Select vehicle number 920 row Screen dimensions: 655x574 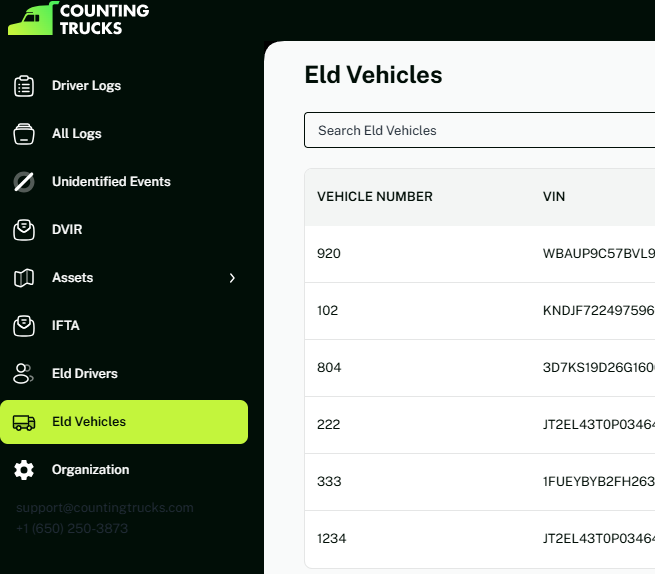point(329,254)
